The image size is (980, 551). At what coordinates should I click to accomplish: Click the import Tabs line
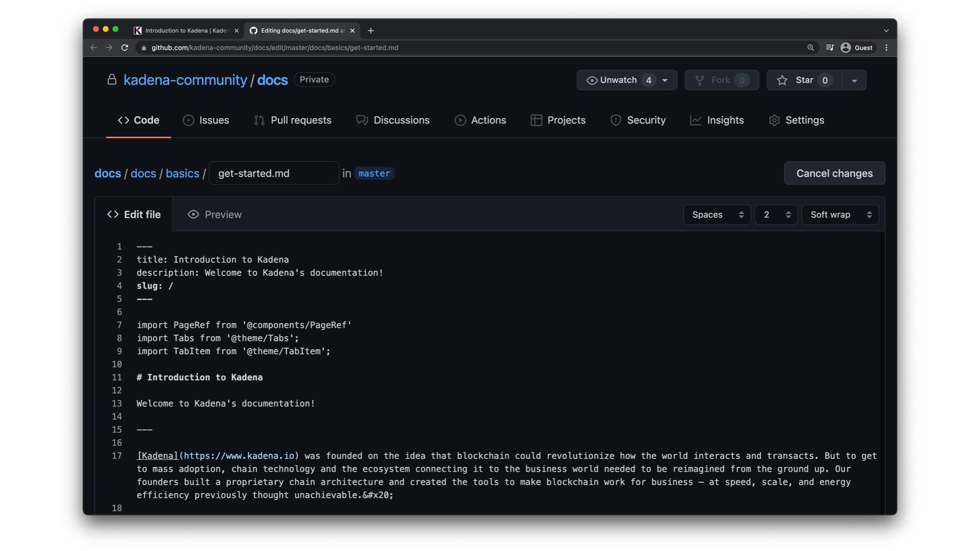click(x=218, y=338)
